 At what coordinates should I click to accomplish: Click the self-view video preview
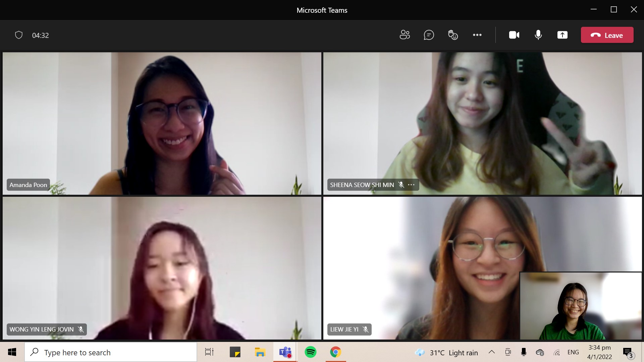pyautogui.click(x=580, y=306)
